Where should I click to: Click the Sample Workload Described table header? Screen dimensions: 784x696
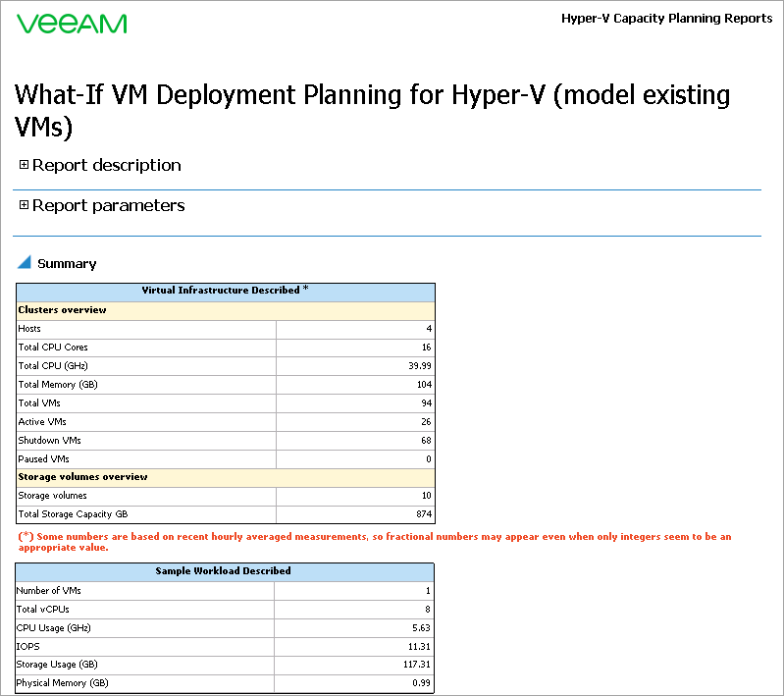point(225,571)
